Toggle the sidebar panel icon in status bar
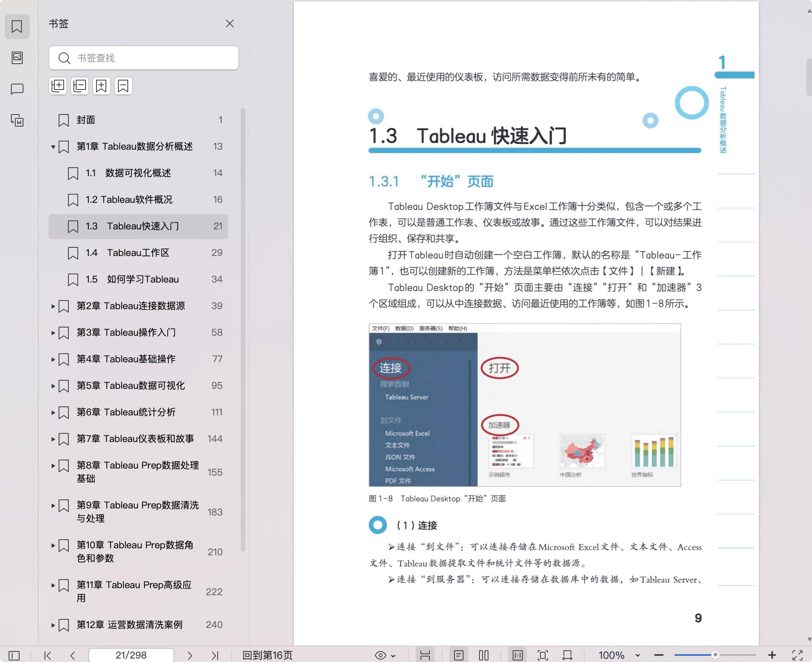Image resolution: width=812 pixels, height=662 pixels. click(x=14, y=655)
